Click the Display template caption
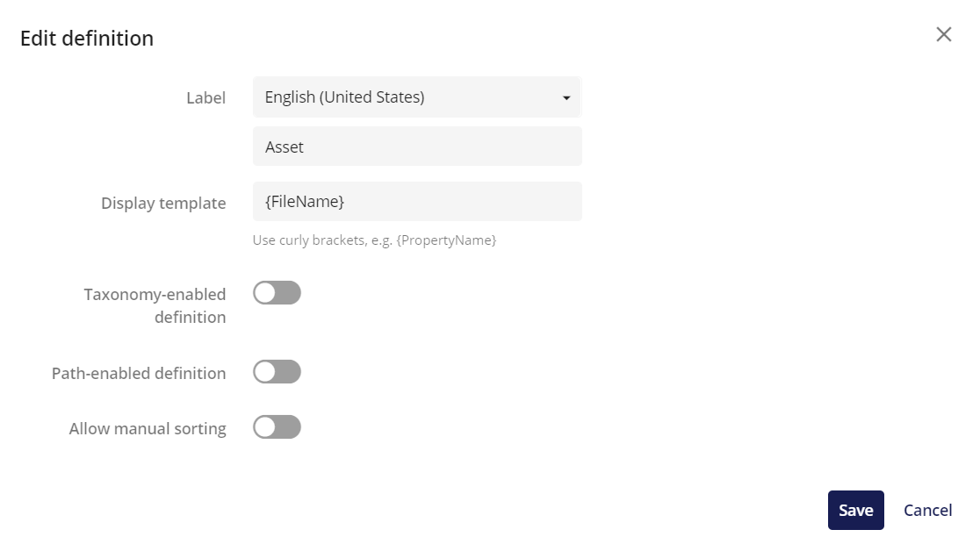The image size is (980, 544). pyautogui.click(x=163, y=203)
